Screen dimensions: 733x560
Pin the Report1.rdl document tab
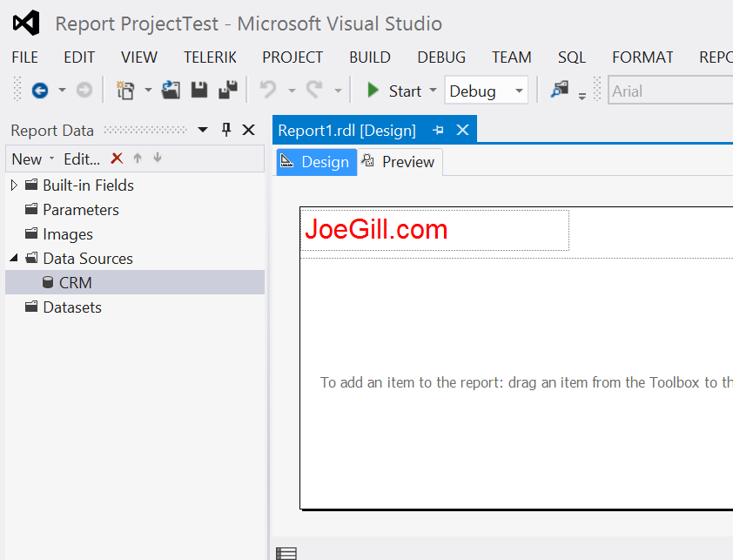coord(438,130)
